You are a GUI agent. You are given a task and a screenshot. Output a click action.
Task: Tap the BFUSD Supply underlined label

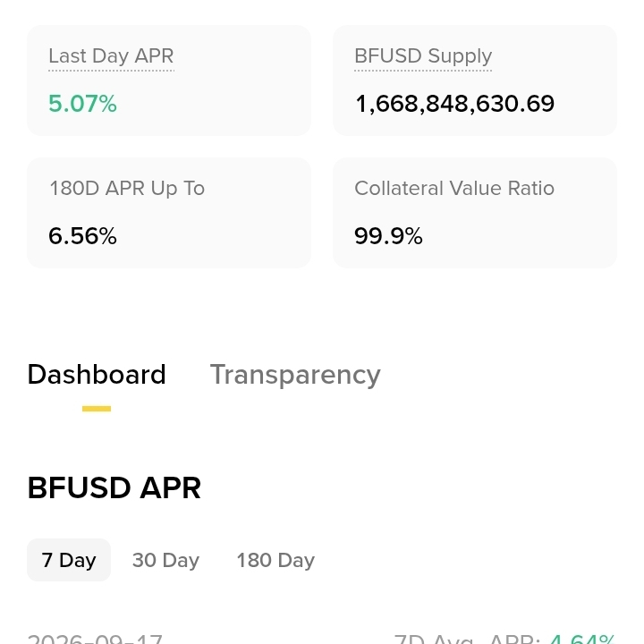click(x=423, y=56)
